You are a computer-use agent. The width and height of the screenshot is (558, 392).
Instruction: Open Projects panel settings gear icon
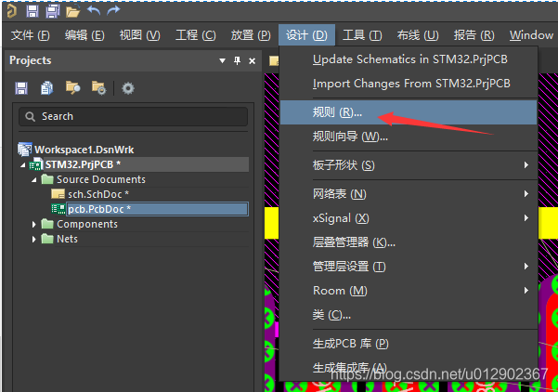click(x=128, y=88)
